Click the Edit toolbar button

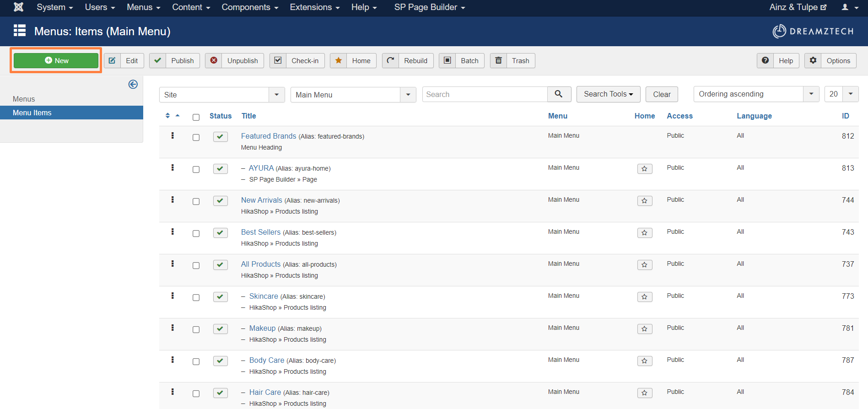[124, 60]
